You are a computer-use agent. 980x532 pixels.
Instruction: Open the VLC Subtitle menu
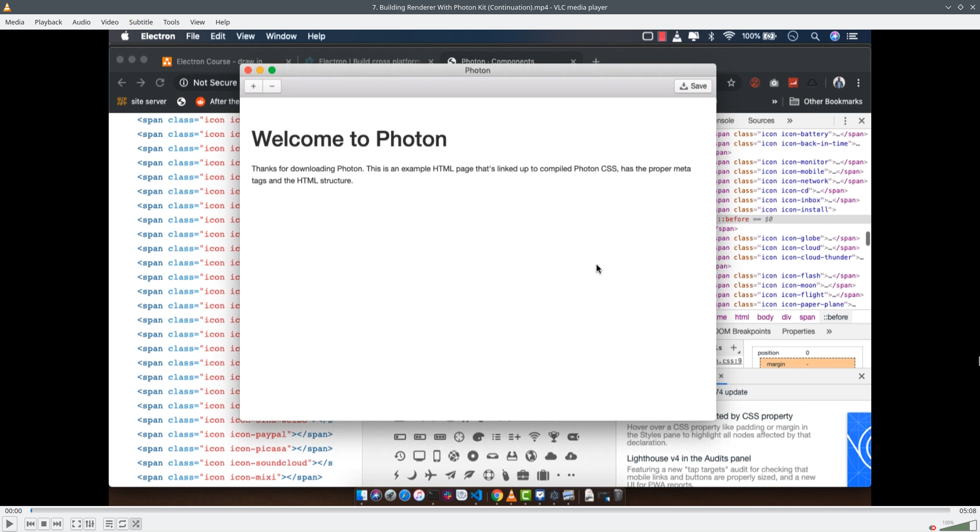[x=141, y=22]
